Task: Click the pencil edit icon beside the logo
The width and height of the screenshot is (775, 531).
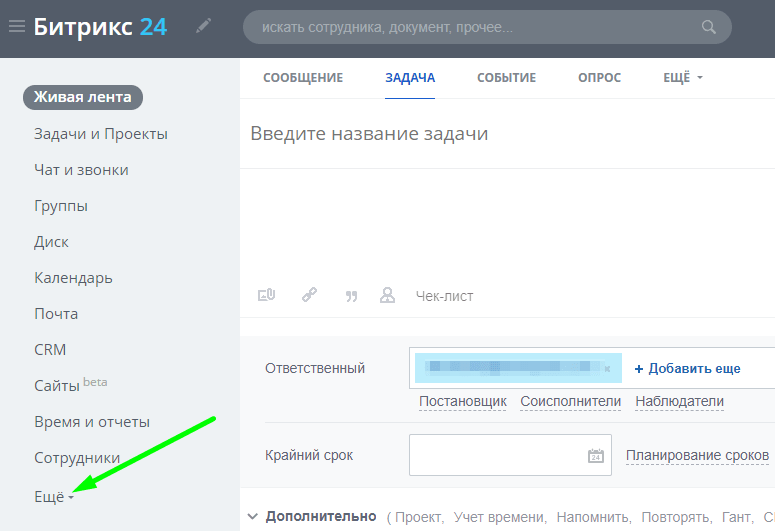Action: pyautogui.click(x=204, y=26)
